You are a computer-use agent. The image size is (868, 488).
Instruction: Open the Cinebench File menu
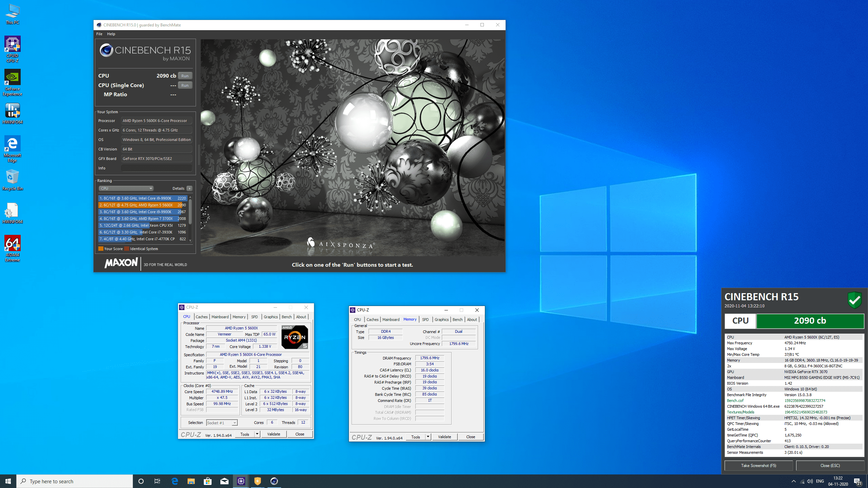click(x=99, y=34)
